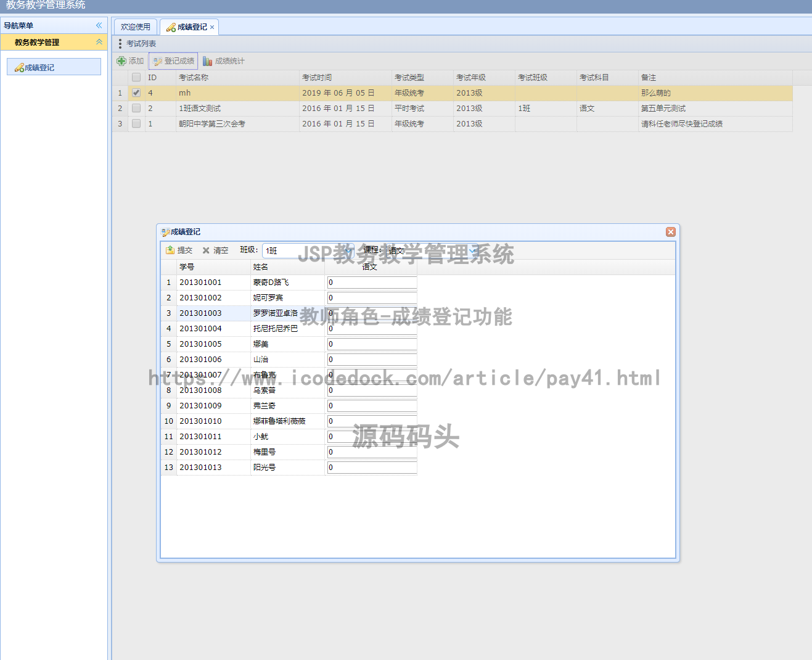The height and width of the screenshot is (660, 812).
Task: Close the 成绩登记 dialog with red X
Action: [671, 232]
